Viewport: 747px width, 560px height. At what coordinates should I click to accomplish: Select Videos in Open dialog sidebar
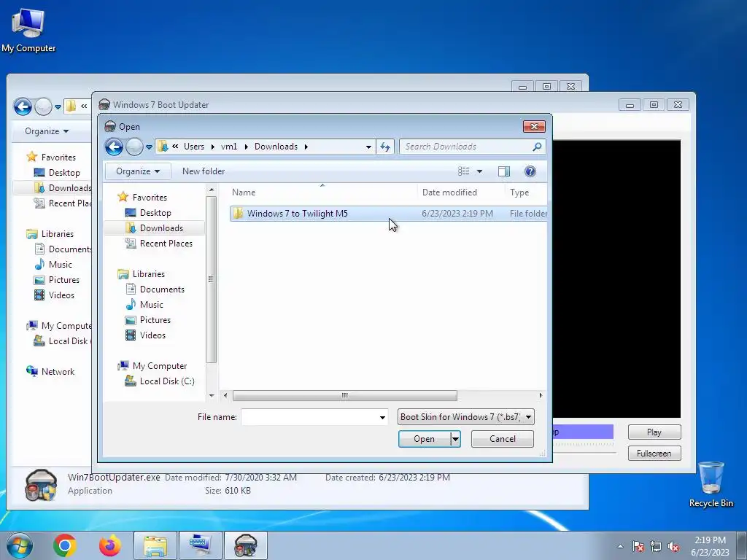(152, 335)
